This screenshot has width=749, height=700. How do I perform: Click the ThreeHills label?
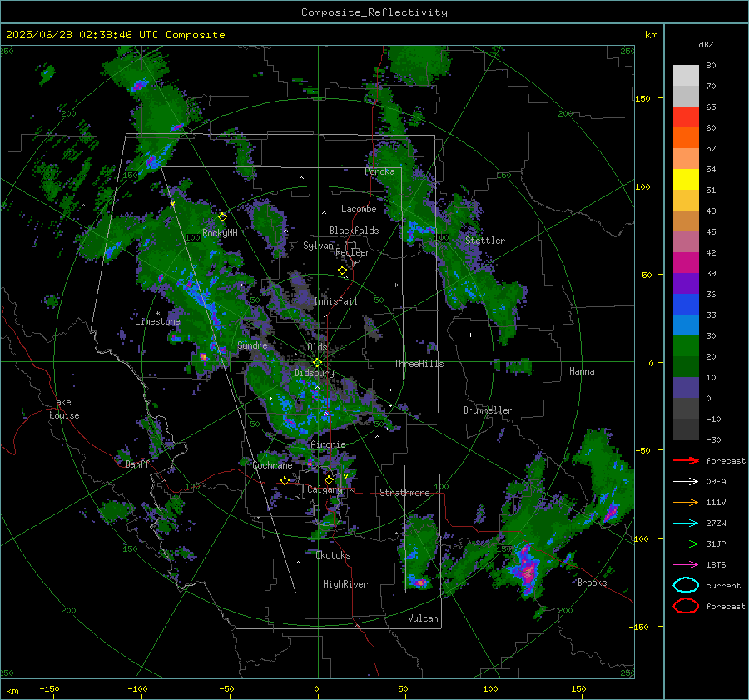click(x=419, y=364)
